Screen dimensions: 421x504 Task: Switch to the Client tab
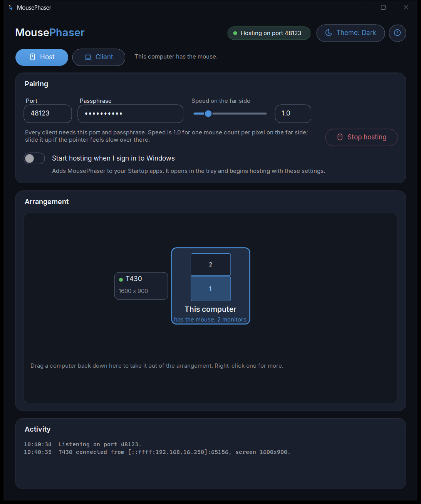tap(99, 57)
